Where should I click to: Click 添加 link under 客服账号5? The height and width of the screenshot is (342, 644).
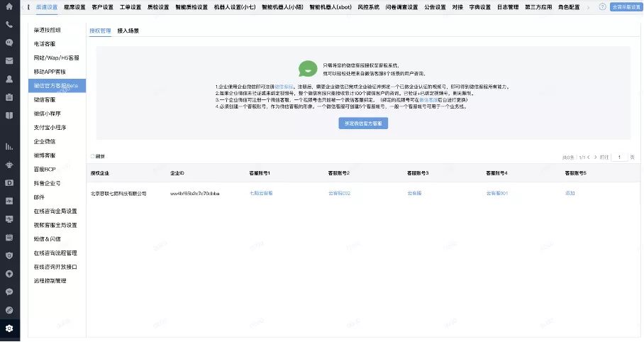(x=570, y=193)
